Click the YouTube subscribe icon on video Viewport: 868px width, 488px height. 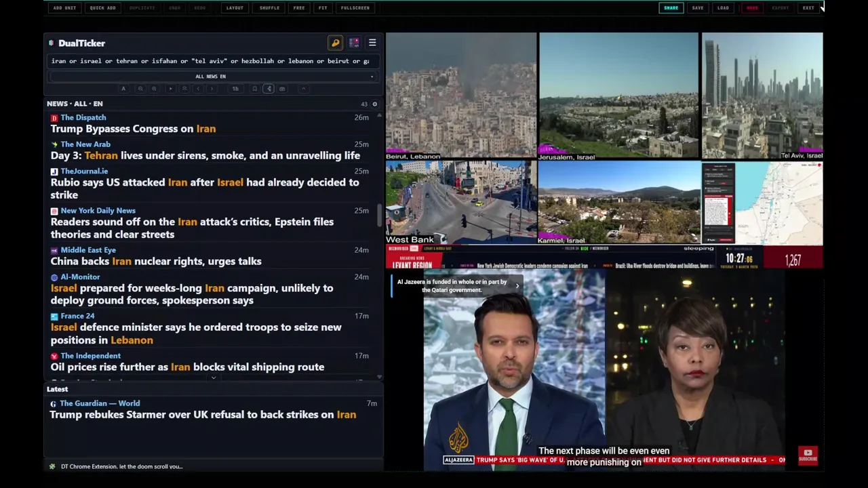[808, 455]
